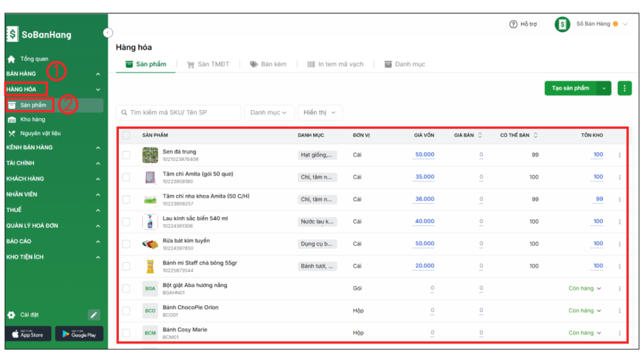This screenshot has width=644, height=363.
Task: Switch to the Sàn TMĐT tab
Action: pos(208,64)
